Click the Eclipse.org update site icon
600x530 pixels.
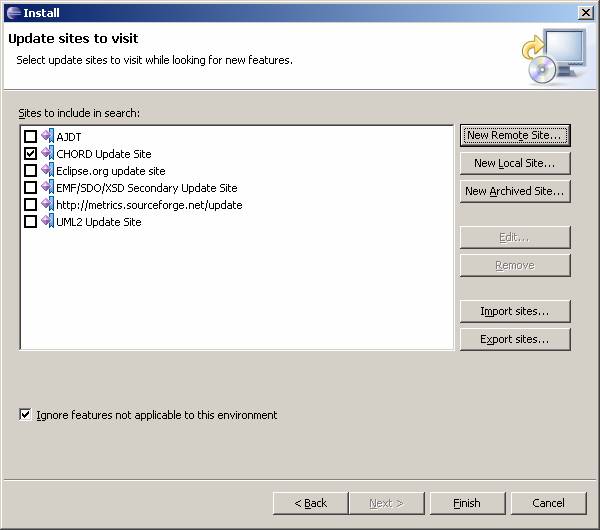pyautogui.click(x=47, y=171)
